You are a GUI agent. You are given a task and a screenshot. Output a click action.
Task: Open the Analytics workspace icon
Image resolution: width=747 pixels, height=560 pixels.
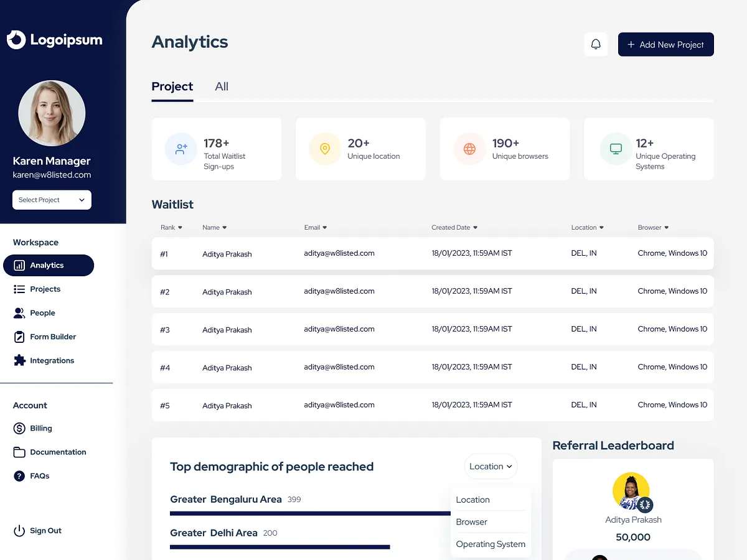click(x=20, y=265)
